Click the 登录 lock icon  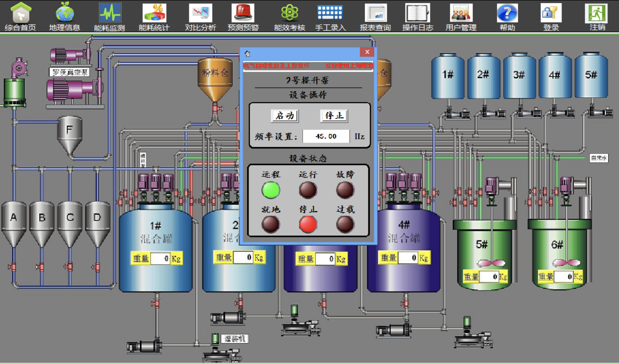coord(551,12)
